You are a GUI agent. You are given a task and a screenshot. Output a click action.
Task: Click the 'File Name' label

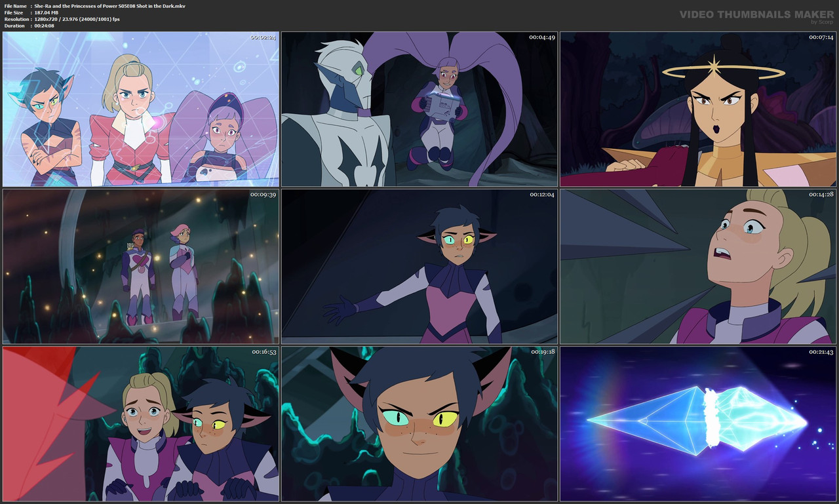click(15, 6)
